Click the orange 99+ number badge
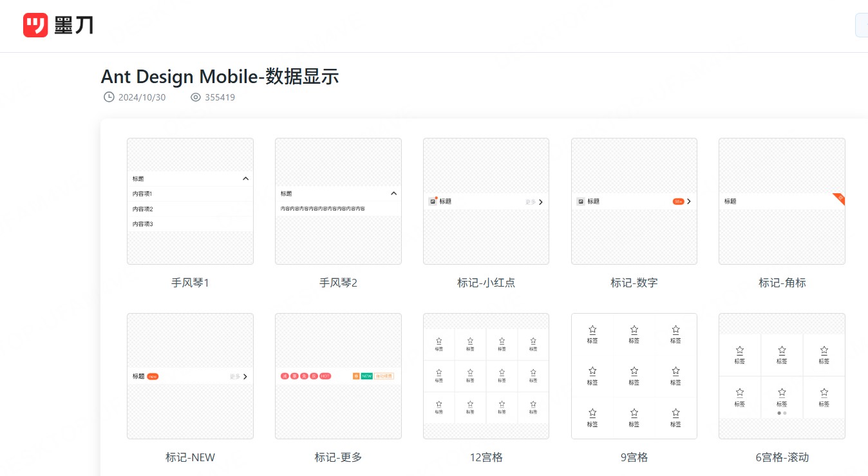 679,202
